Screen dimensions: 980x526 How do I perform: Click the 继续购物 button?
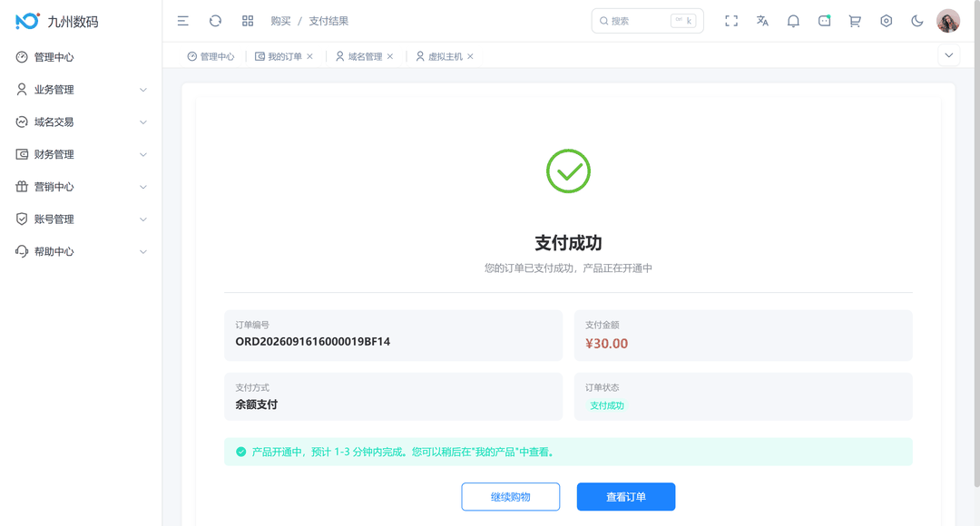tap(511, 497)
